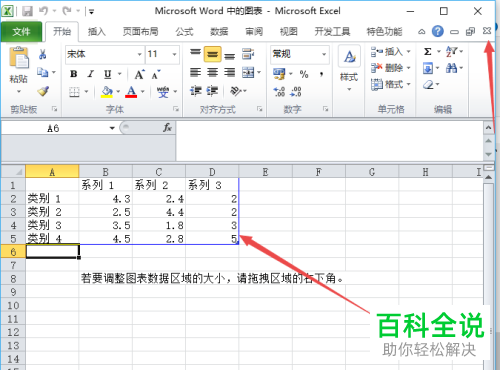Switch to Page Layout (页面布局) tab
Image resolution: width=500 pixels, height=370 pixels.
pos(140,32)
